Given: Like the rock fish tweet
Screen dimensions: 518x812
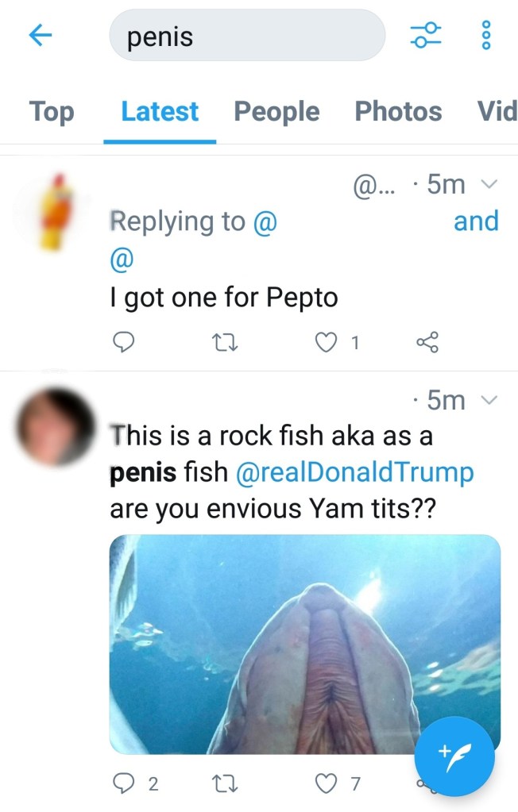Looking at the screenshot, I should (326, 783).
